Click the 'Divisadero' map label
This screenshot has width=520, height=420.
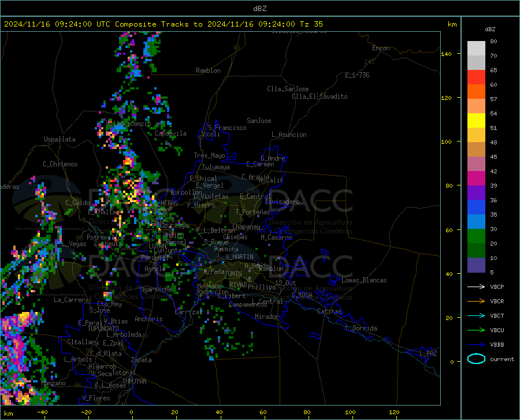tap(282, 202)
